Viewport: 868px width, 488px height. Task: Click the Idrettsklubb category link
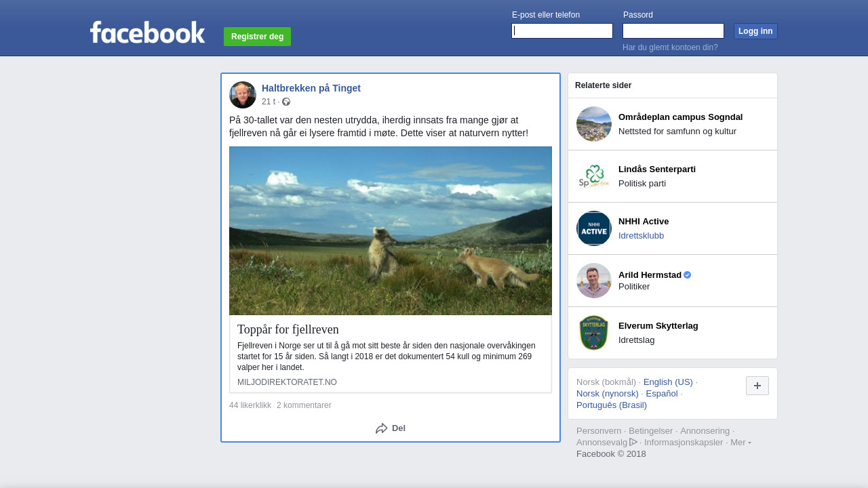[641, 235]
